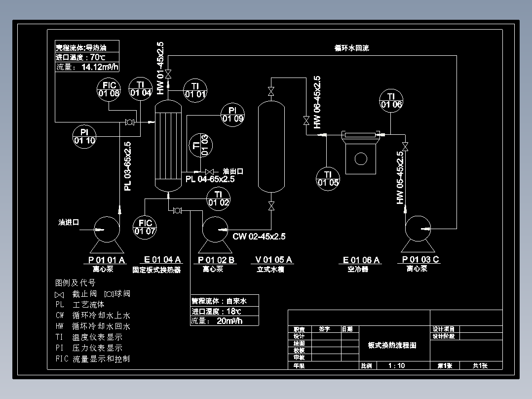
Task: Select the TI 01 06 instrument bubble
Action: pyautogui.click(x=391, y=101)
